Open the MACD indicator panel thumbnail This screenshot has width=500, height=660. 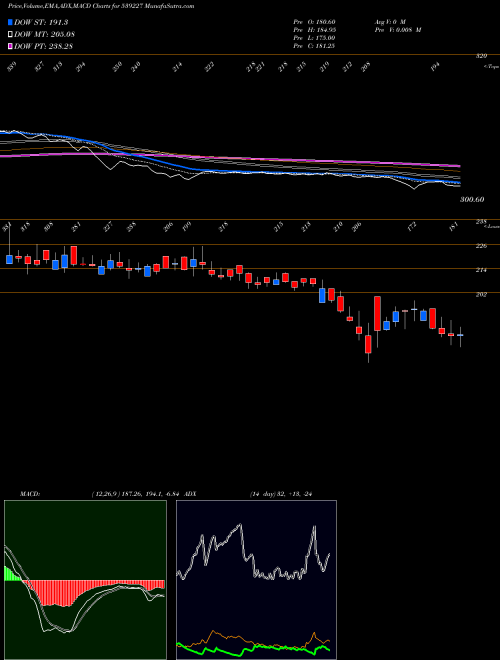(85, 580)
